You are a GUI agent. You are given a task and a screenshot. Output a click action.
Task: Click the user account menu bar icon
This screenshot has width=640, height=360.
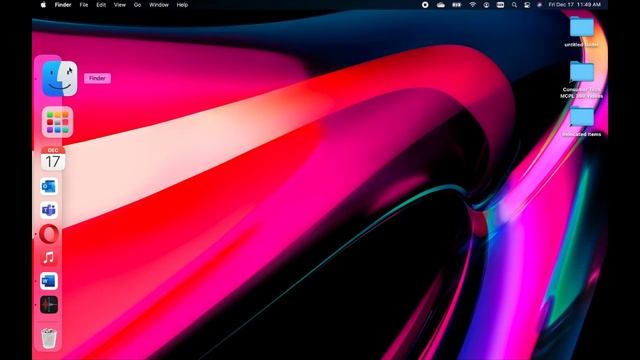point(486,5)
